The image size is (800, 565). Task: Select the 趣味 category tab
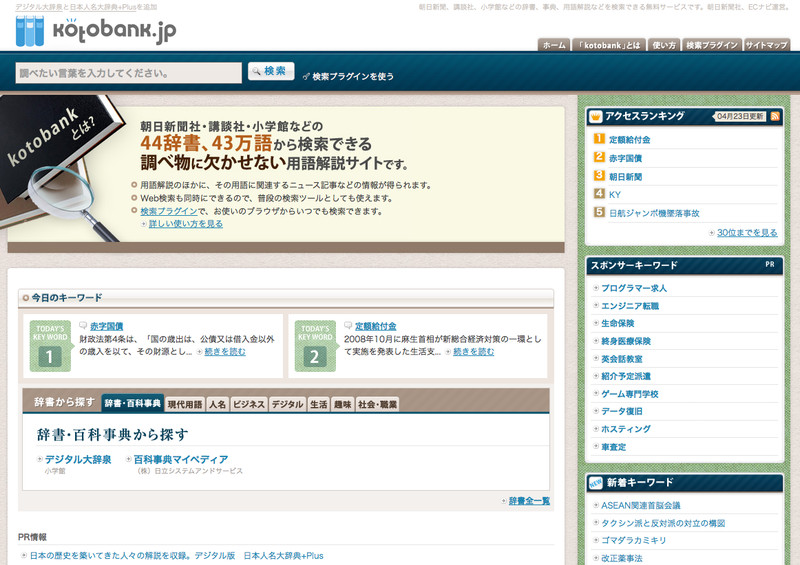coord(342,404)
